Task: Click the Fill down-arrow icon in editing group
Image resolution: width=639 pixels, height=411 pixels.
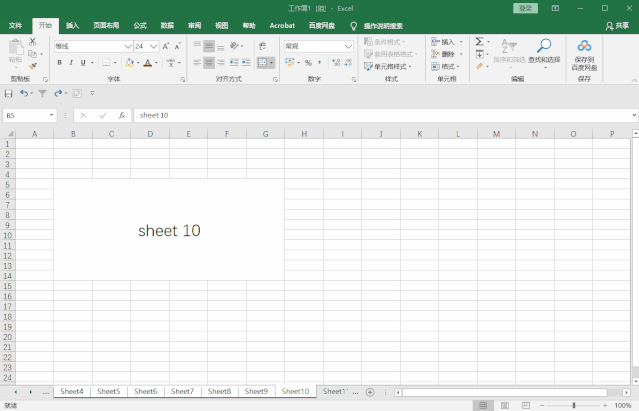Action: (x=479, y=54)
